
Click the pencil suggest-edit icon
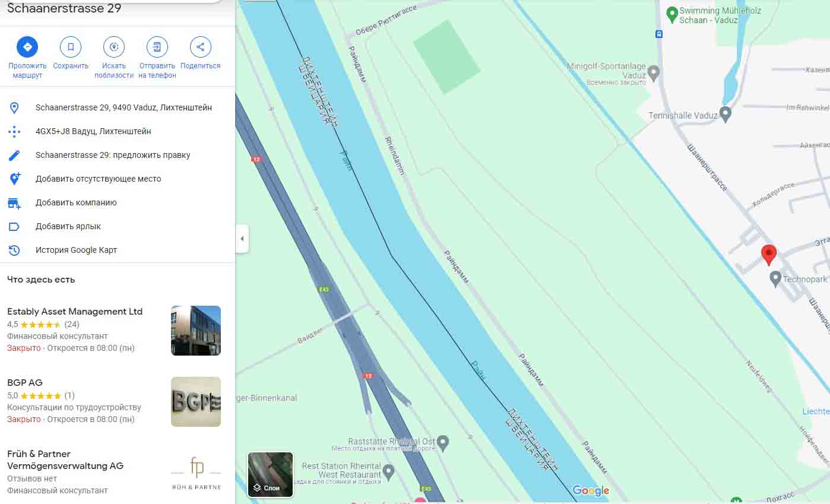[14, 156]
